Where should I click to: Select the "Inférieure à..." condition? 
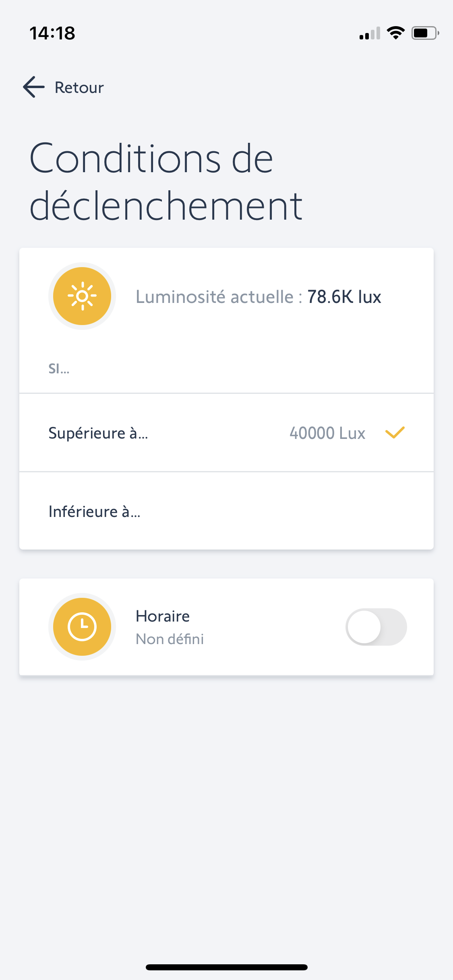tap(94, 512)
